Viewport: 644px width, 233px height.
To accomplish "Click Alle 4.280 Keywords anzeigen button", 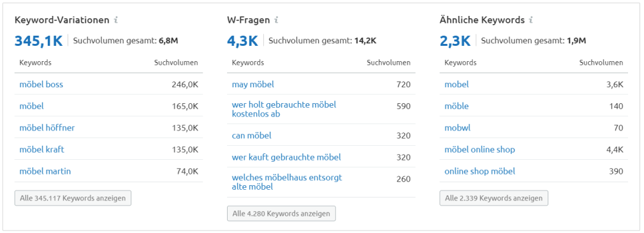I will [x=281, y=214].
